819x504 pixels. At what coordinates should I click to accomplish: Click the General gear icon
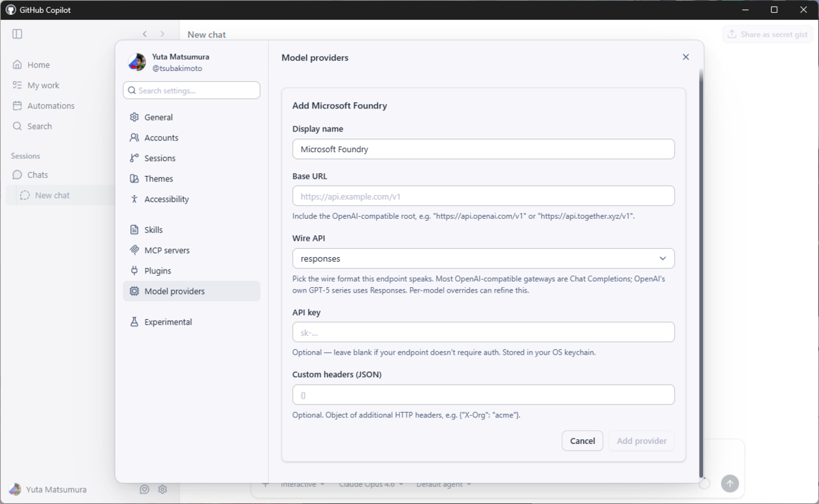coord(134,117)
